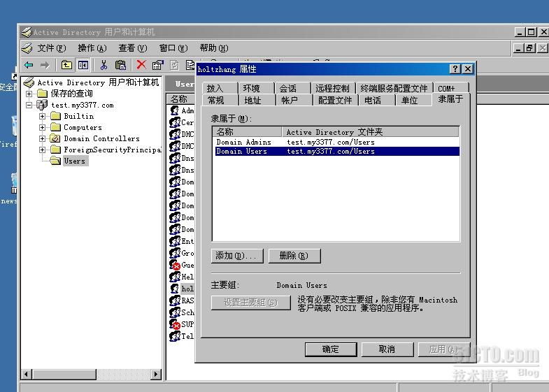
Task: Expand the 保存的查询 tree node
Action: 29,94
